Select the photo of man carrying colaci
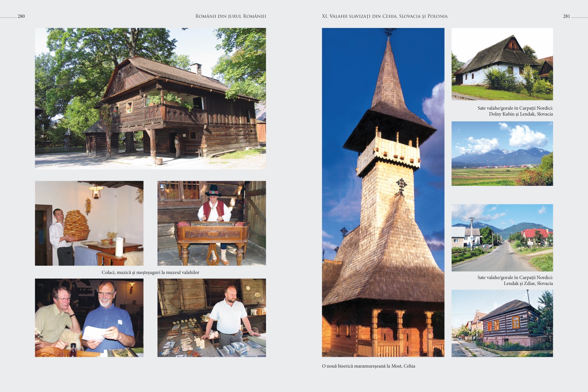Image resolution: width=588 pixels, height=392 pixels. click(x=89, y=223)
